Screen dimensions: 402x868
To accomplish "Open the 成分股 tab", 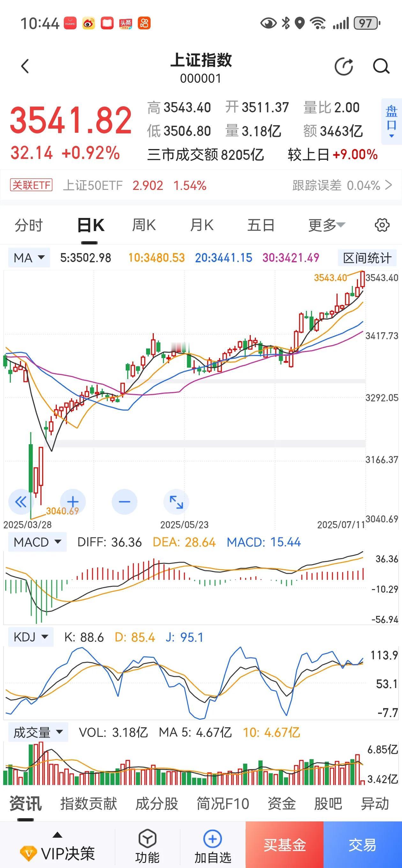I will [x=157, y=804].
